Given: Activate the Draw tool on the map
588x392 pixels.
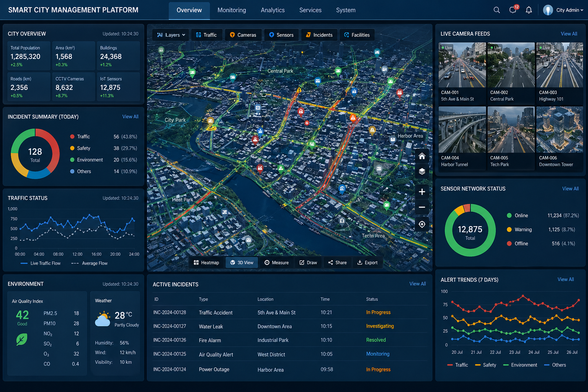Looking at the screenshot, I should tap(309, 262).
